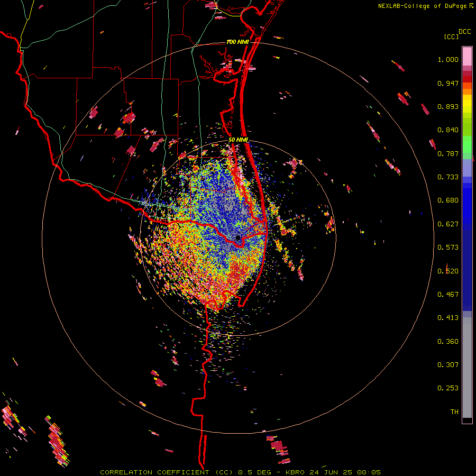Select the 0.307 value on the scale
476x476 pixels.
[448, 365]
